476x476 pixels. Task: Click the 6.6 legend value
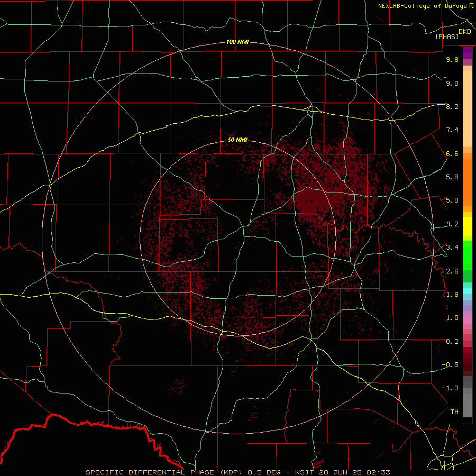452,153
